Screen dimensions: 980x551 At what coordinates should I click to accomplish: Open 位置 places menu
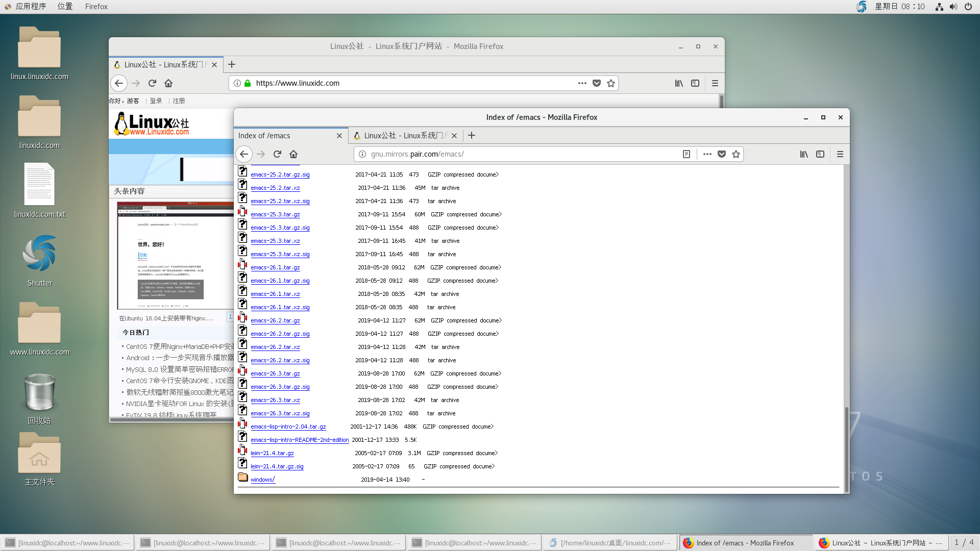(x=65, y=7)
